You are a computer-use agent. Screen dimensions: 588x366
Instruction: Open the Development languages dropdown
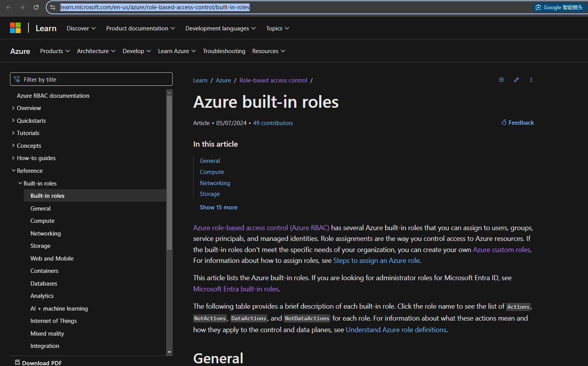[x=220, y=28]
